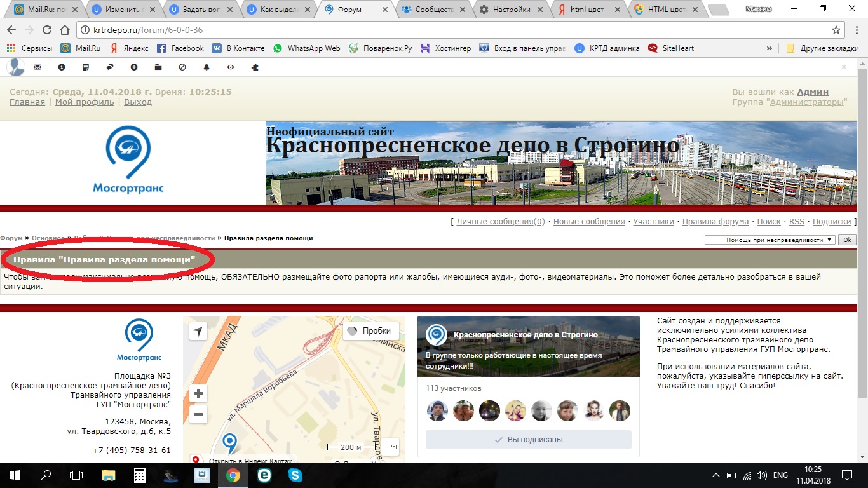Switch to the Задать вопрос browser tab

click(201, 10)
